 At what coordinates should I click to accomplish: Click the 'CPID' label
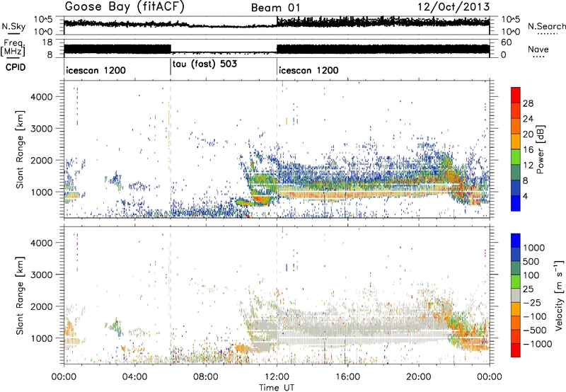16,67
